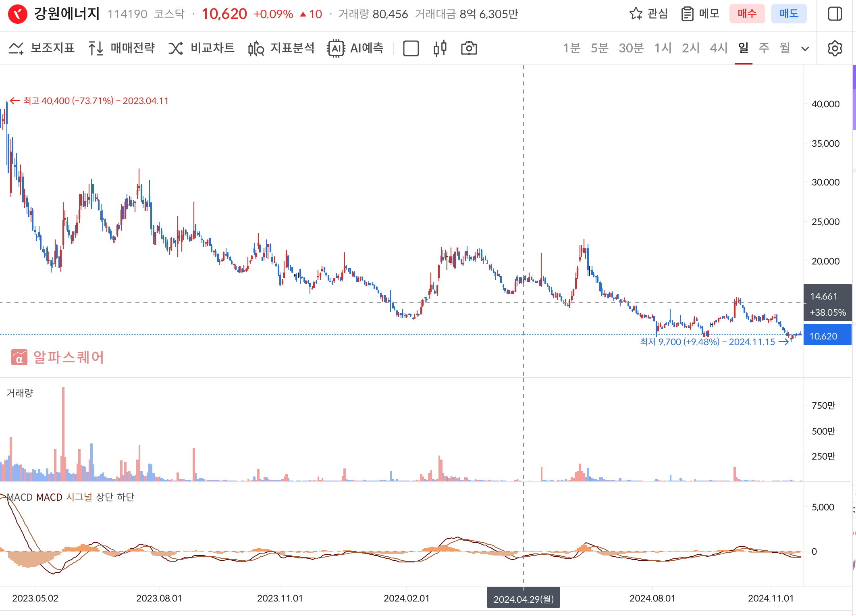Viewport: 856px width, 616px height.
Task: Open 보조지표 indicators menu
Action: [x=42, y=48]
